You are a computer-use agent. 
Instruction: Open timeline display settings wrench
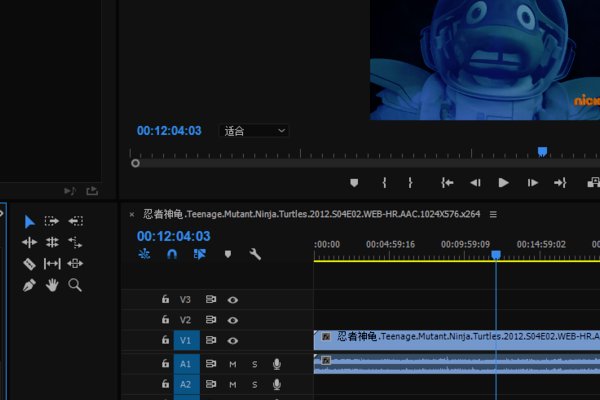255,255
